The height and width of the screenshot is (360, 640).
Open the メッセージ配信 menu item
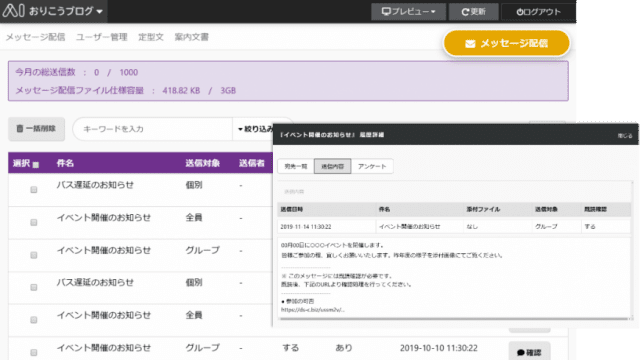pyautogui.click(x=36, y=37)
